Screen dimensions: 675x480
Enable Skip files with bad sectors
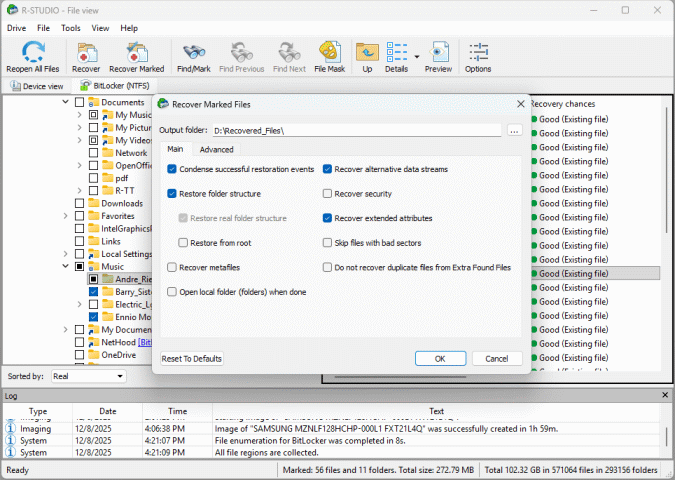[x=327, y=243]
